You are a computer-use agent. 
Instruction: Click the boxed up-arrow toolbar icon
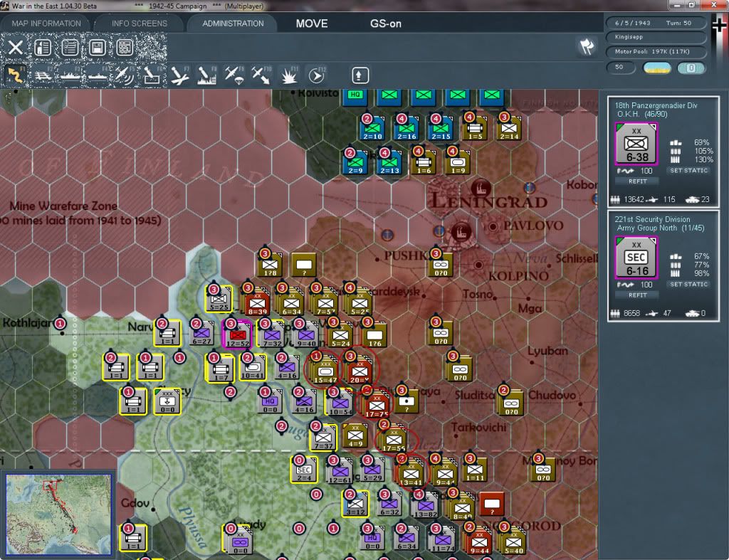pos(360,75)
